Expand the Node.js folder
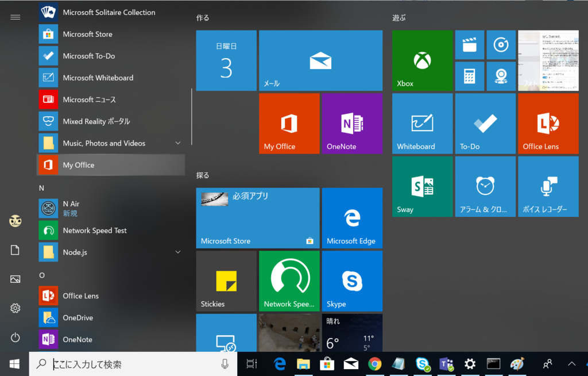Viewport: 588px width, 376px height. pyautogui.click(x=111, y=252)
